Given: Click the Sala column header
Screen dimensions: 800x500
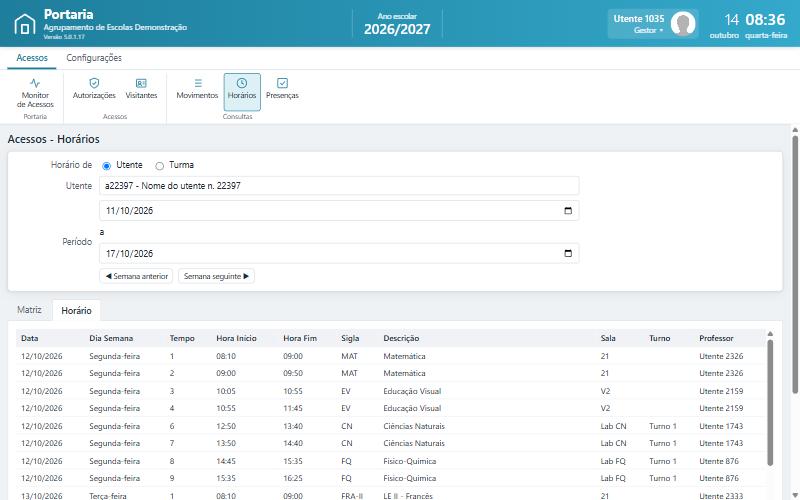Looking at the screenshot, I should pyautogui.click(x=608, y=338).
